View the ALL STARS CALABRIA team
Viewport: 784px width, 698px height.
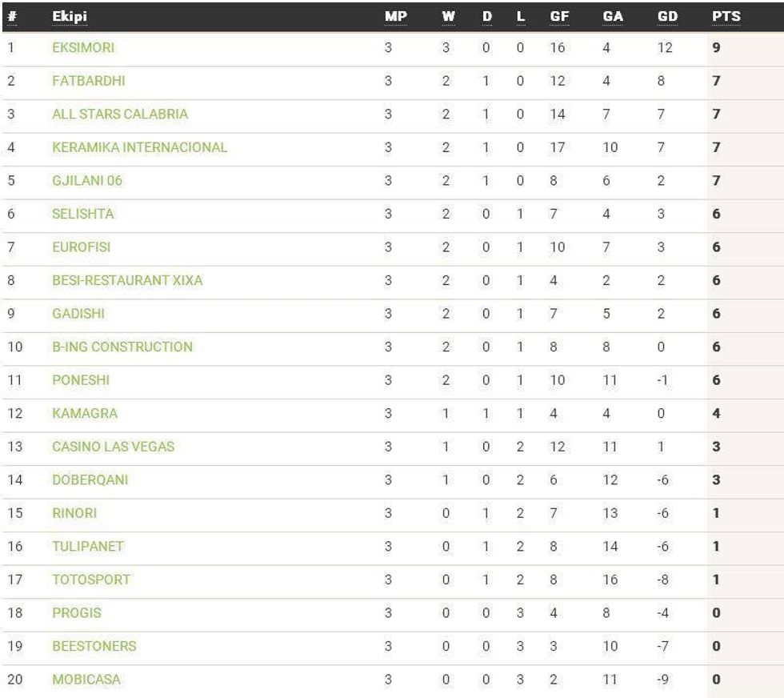point(118,114)
